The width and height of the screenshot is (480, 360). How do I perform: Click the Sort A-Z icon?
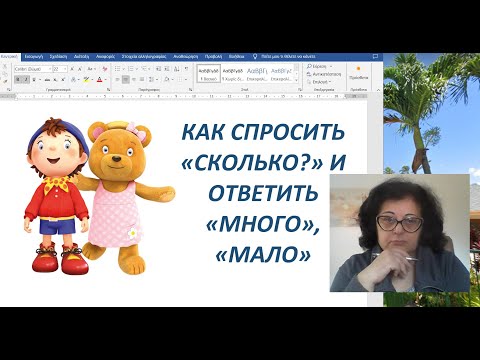pos(177,69)
